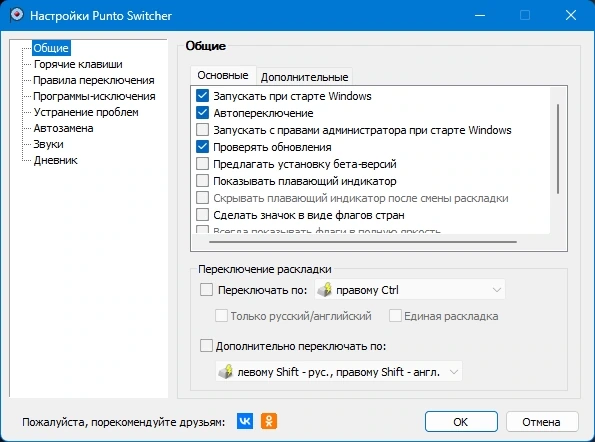This screenshot has height=442, width=595.
Task: Check Сделать значок в виде флагов стран
Action: coord(202,215)
